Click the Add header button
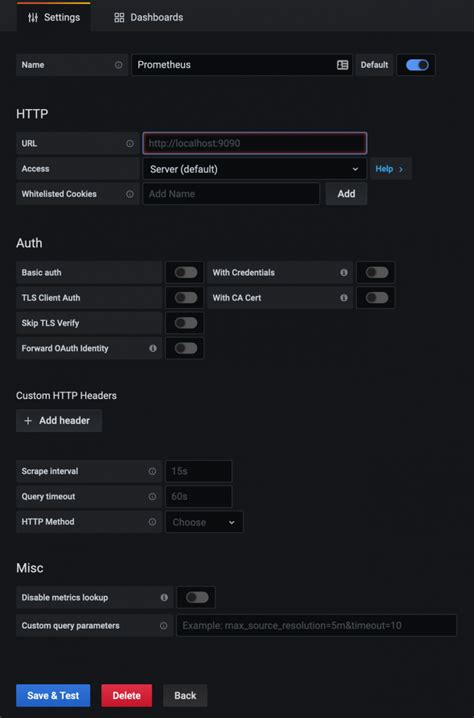This screenshot has width=474, height=718. tap(59, 420)
